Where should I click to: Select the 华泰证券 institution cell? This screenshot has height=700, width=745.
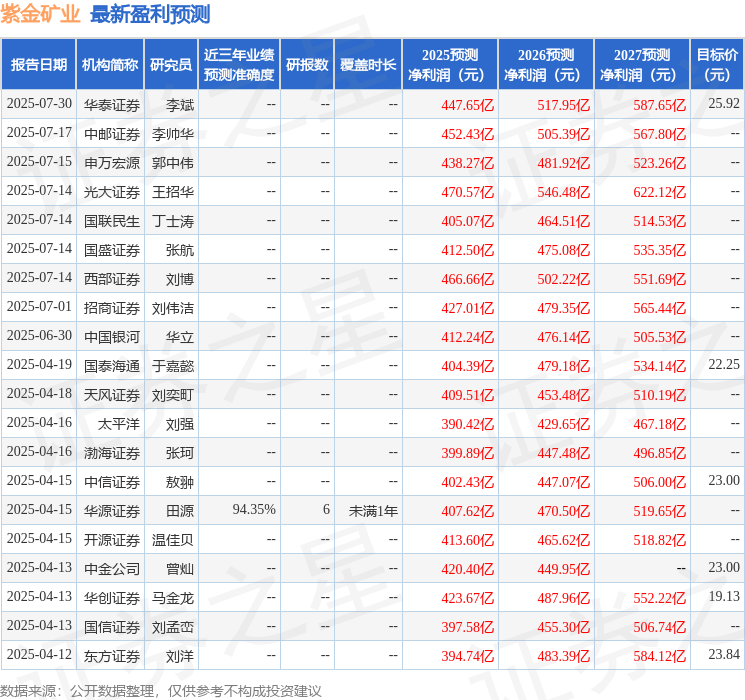click(x=112, y=105)
